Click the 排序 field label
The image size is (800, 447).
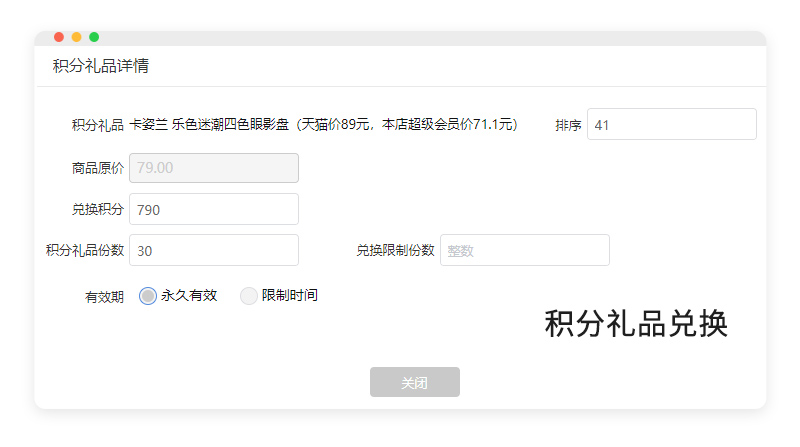[568, 126]
